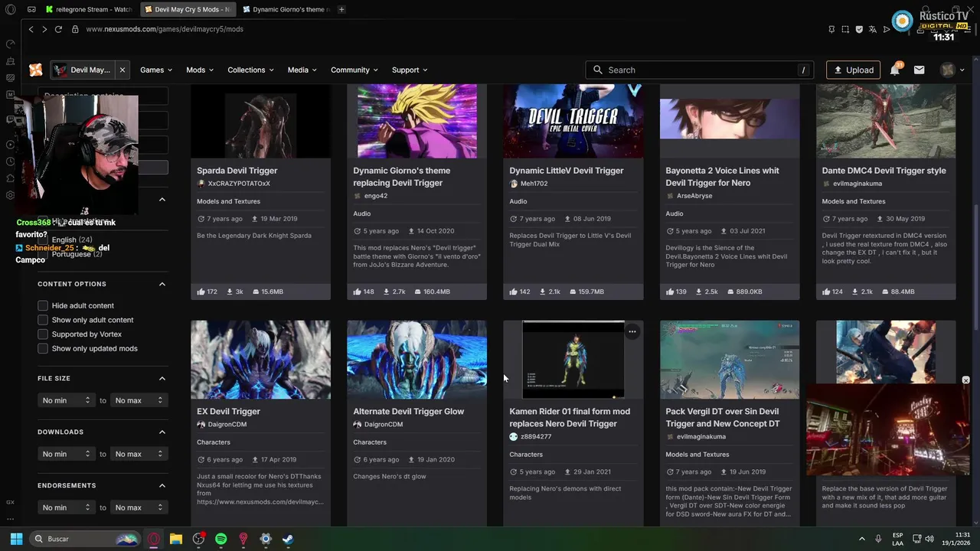Click the Dynamic Giorno's theme thumbnail
Screen dimensions: 980x551
[x=416, y=121]
